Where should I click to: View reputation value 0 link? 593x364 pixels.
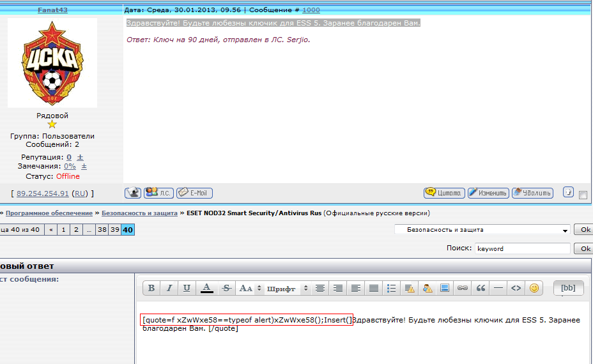(69, 157)
